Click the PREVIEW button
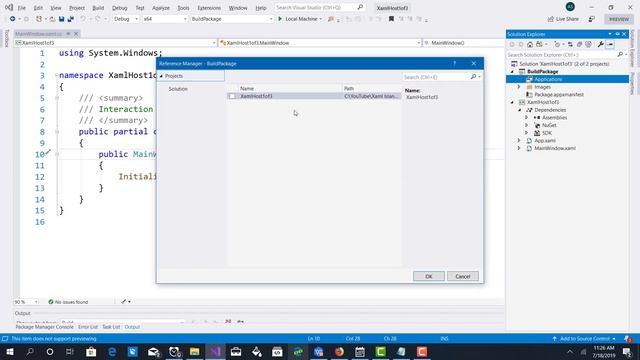This screenshot has width=640, height=360. [619, 19]
